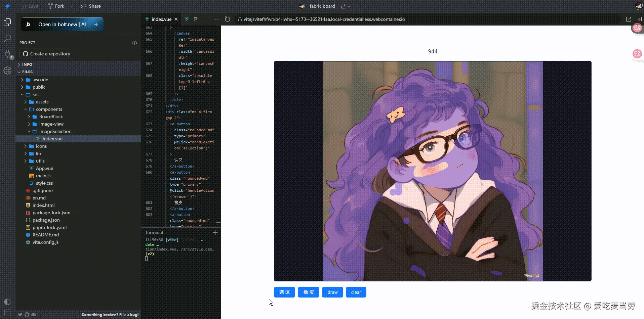This screenshot has width=644, height=319.
Task: Open the Ports plug icon in the sidebar
Action: coord(7,54)
